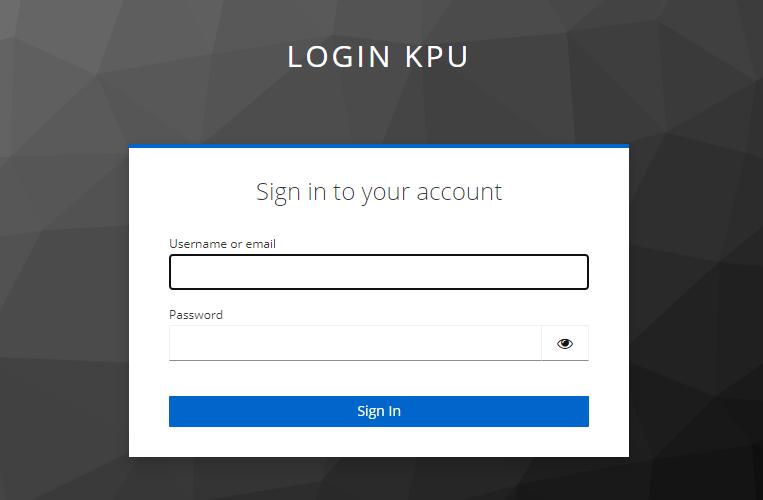Viewport: 763px width, 500px height.
Task: Click the word "LOGIN" in the page title
Action: [x=339, y=56]
